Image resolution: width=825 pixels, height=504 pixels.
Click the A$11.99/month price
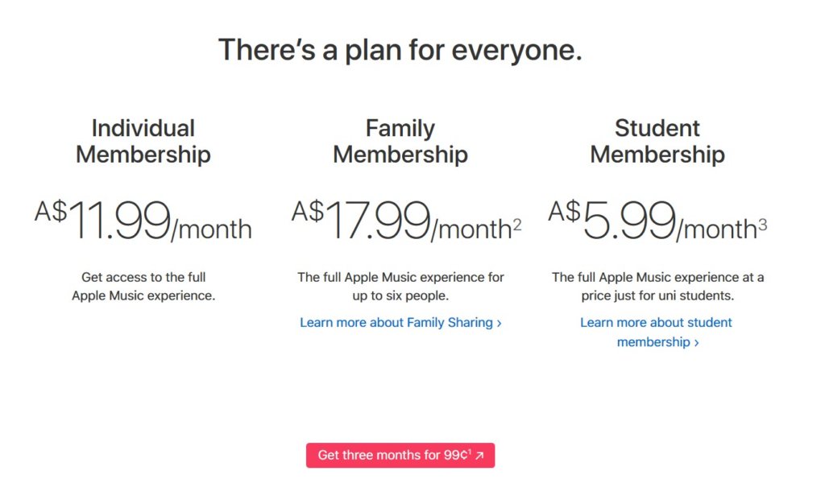[x=143, y=221]
